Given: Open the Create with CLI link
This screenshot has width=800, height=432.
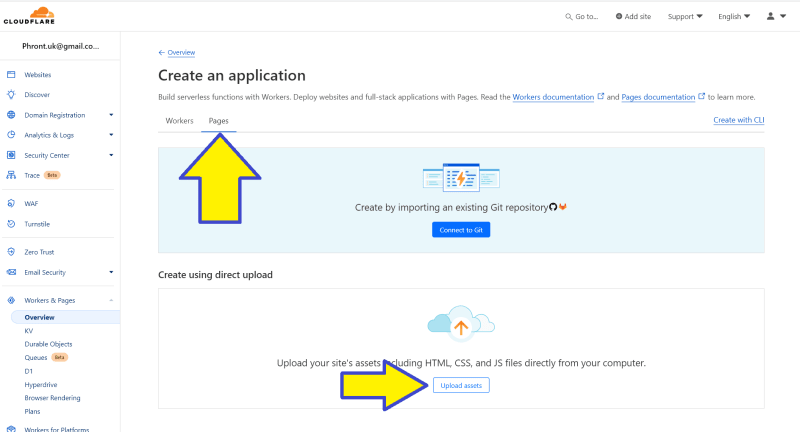Looking at the screenshot, I should click(x=739, y=120).
